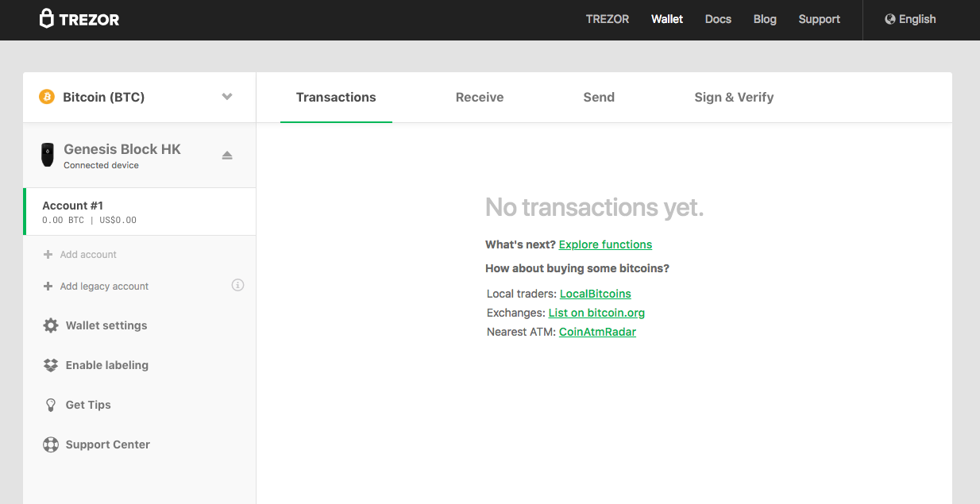Expand the Bitcoin (BTC) coin dropdown chevron
The width and height of the screenshot is (980, 504).
click(x=227, y=97)
